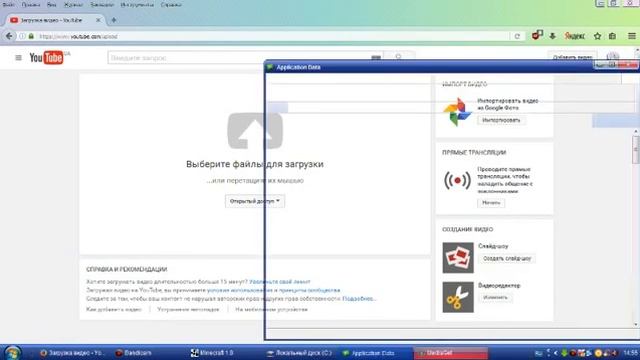
Task: Click the Добавить видео button
Action: (572, 57)
